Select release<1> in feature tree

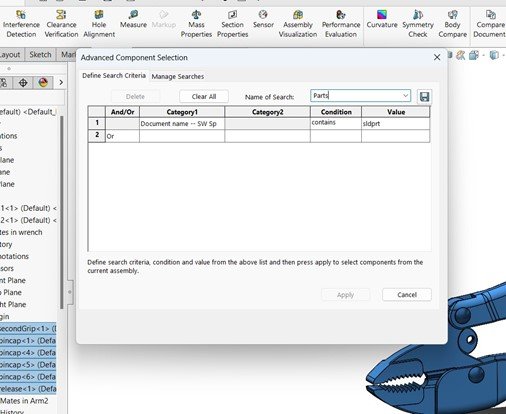pyautogui.click(x=28, y=389)
